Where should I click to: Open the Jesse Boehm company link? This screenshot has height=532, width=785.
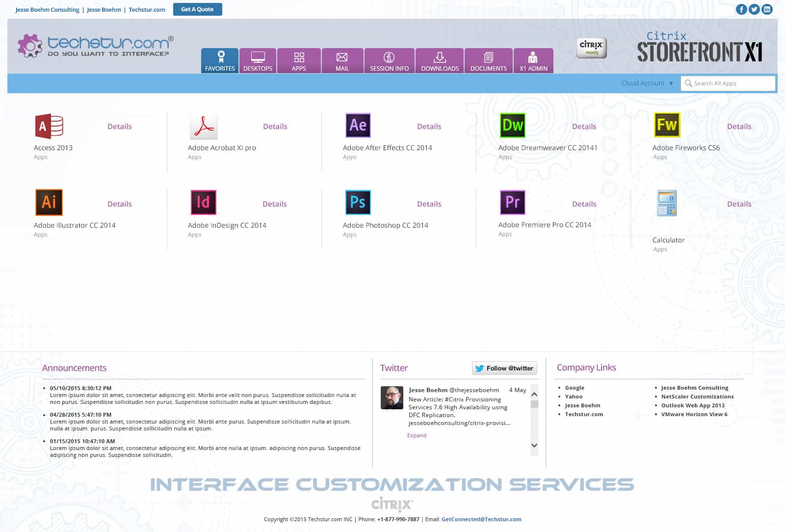[x=582, y=405]
